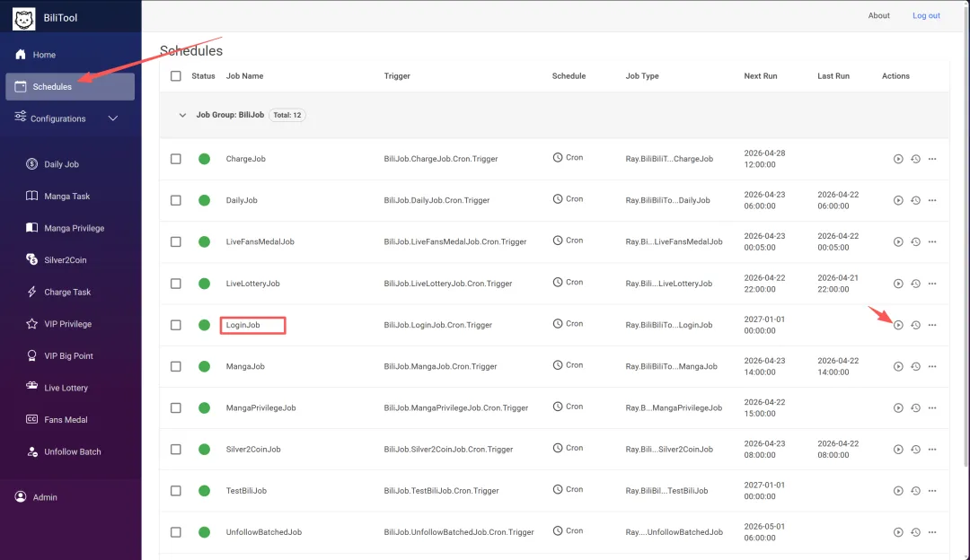Toggle the select-all header checkbox

pos(176,76)
